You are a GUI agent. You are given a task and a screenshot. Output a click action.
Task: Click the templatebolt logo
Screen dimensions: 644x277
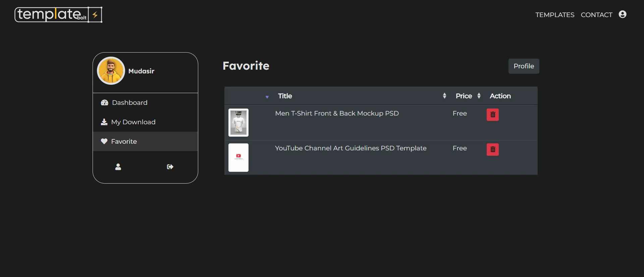click(x=58, y=15)
